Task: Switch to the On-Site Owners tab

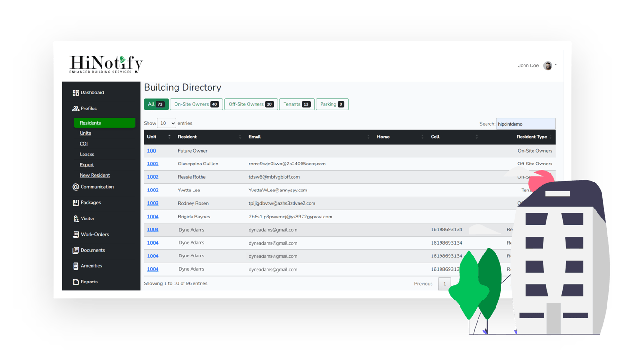Action: pyautogui.click(x=196, y=104)
